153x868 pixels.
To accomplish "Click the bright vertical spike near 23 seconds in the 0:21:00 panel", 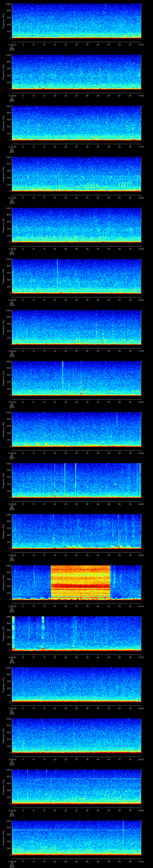I will [x=63, y=376].
